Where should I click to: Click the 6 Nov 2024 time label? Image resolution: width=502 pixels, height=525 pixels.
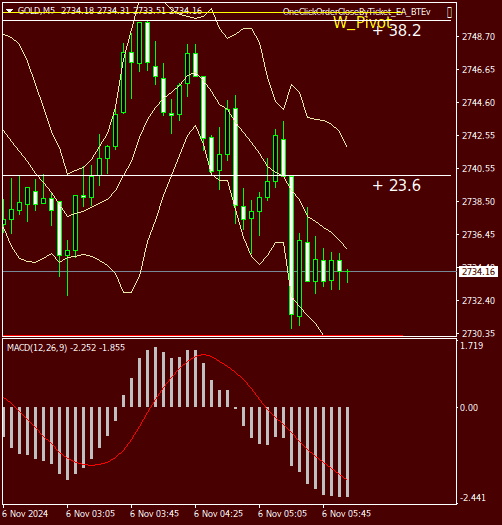click(25, 514)
